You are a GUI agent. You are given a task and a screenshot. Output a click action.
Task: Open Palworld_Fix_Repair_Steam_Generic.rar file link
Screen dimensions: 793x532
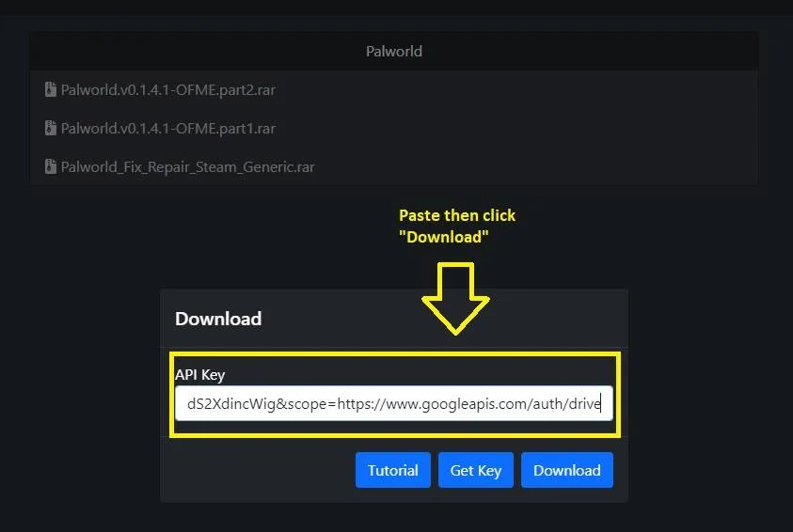click(x=187, y=166)
